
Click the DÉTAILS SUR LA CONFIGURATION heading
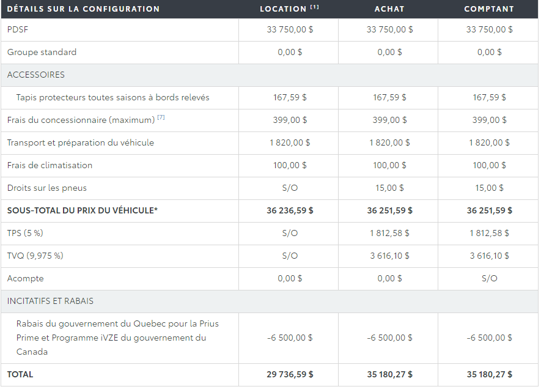[83, 9]
